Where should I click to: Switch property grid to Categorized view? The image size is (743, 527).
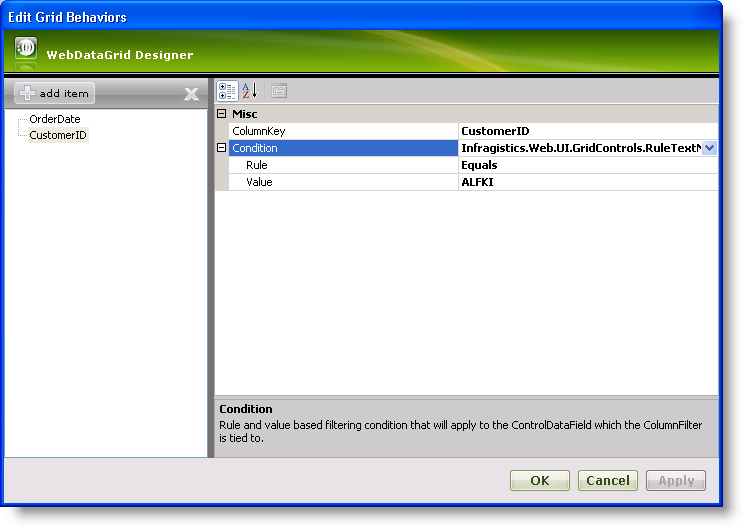tap(227, 91)
